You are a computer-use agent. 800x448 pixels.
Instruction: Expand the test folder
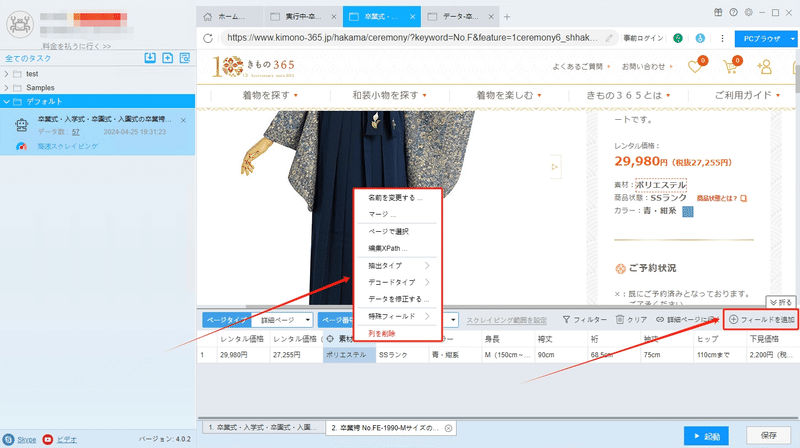coord(6,74)
